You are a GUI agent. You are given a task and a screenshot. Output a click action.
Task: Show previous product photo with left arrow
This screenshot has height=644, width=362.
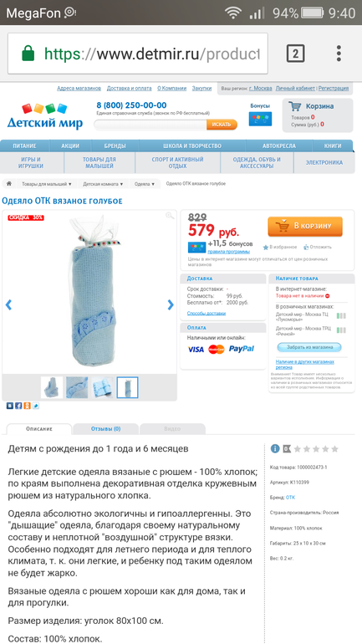click(8, 304)
